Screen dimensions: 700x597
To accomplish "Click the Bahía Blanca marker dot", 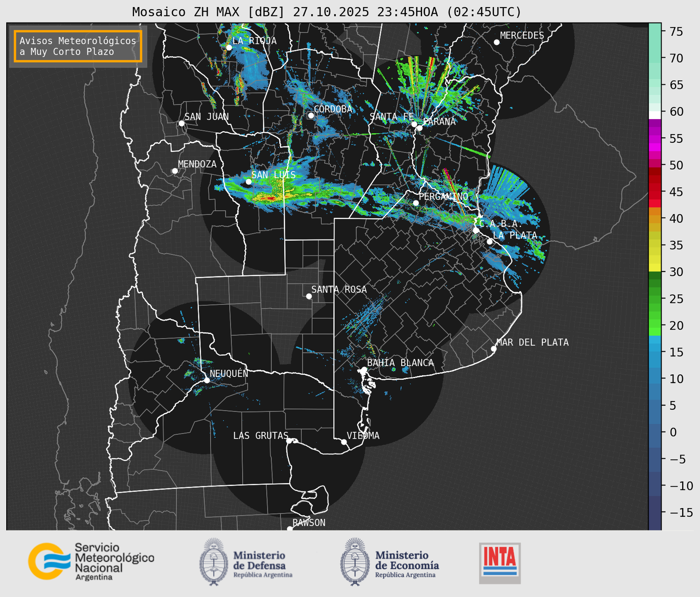I will coord(364,369).
